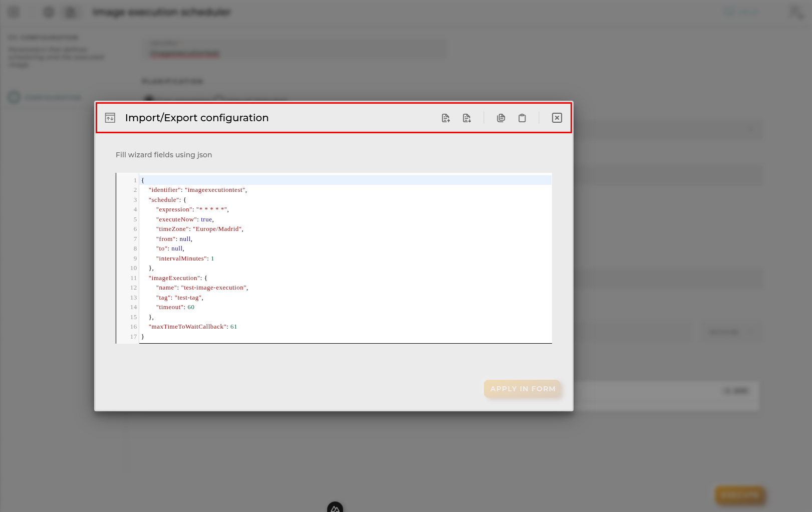812x512 pixels.
Task: Click the import/export icon beside the title
Action: 110,118
